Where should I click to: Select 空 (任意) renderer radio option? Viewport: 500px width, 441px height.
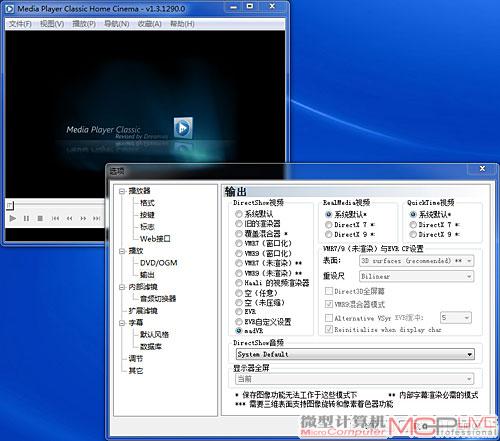tap(239, 293)
